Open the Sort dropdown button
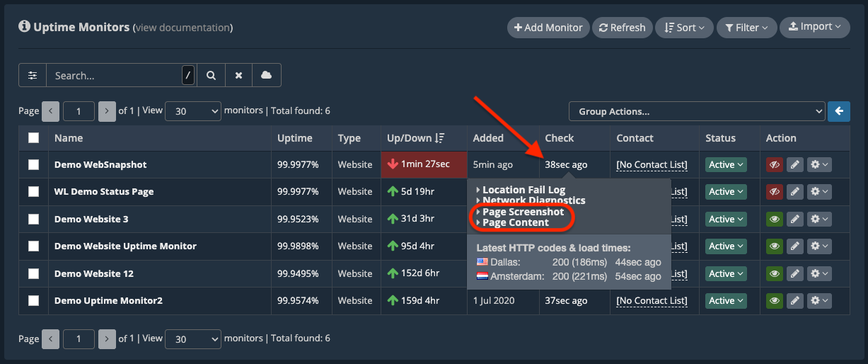The width and height of the screenshot is (868, 364). (x=684, y=28)
